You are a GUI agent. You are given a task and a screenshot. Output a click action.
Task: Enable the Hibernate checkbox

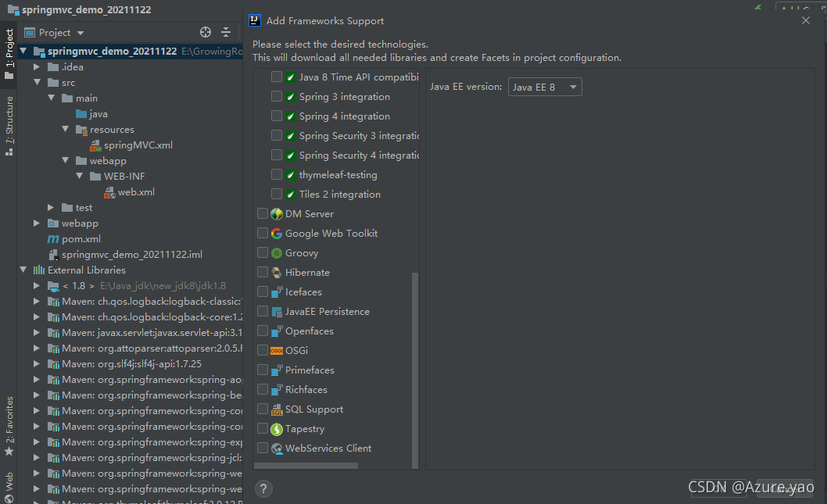262,272
